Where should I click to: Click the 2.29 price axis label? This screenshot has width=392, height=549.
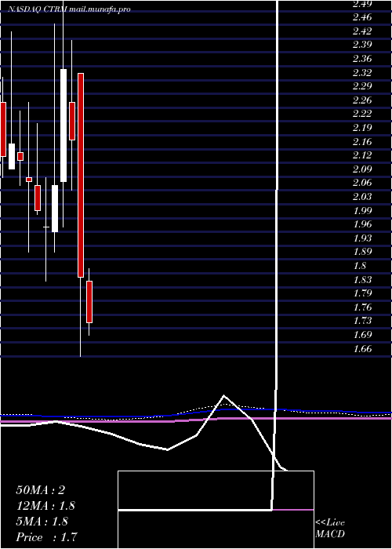point(362,86)
